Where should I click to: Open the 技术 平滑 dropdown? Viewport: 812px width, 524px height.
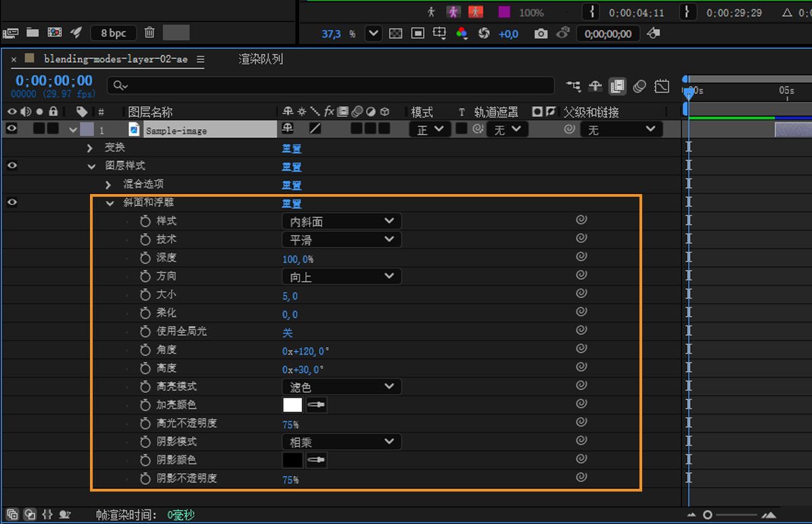click(341, 239)
